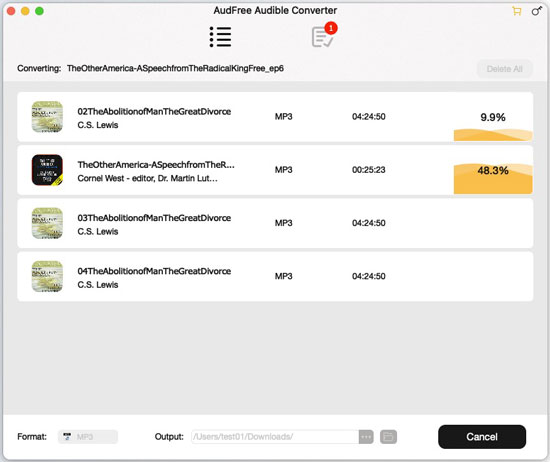Open the converting list view icon

tap(220, 37)
